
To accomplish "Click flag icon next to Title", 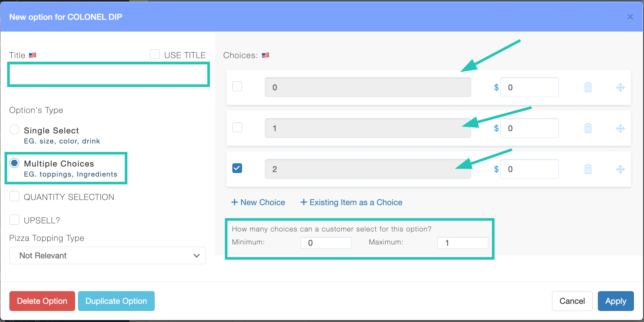I will pos(32,55).
